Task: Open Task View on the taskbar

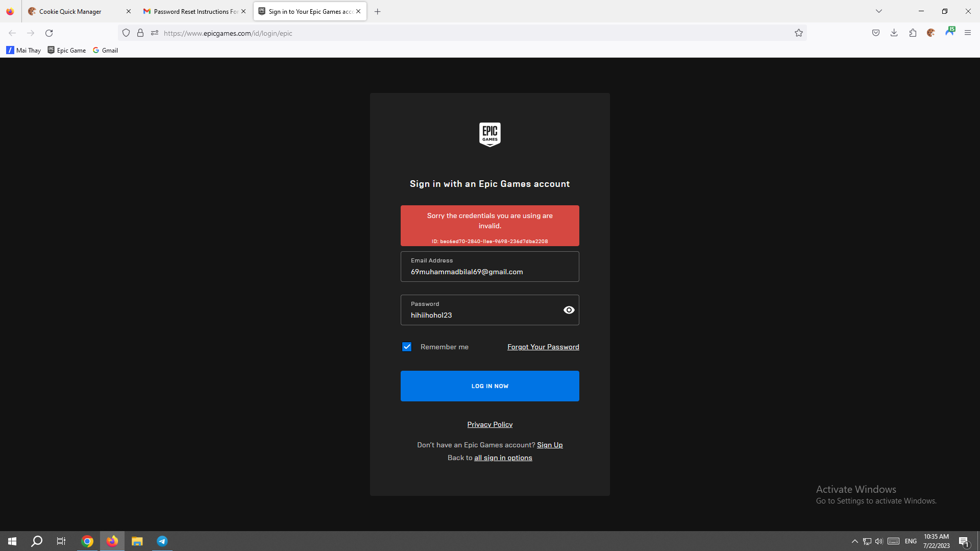Action: pos(61,541)
